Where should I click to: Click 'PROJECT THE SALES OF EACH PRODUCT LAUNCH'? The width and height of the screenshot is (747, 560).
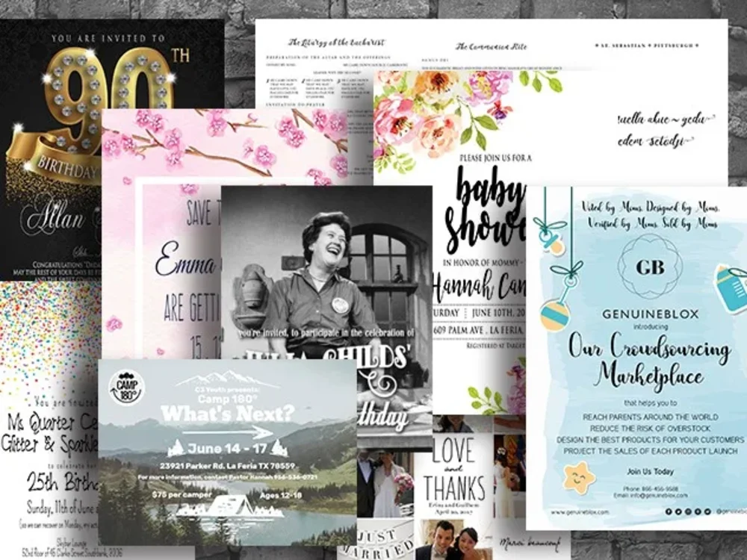651,451
